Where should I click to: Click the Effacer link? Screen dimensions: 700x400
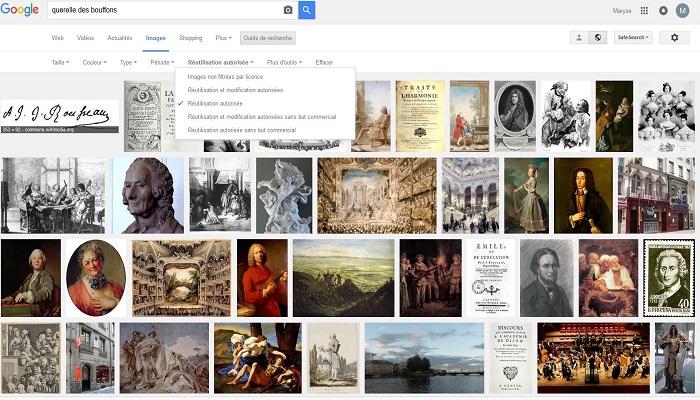tap(324, 62)
